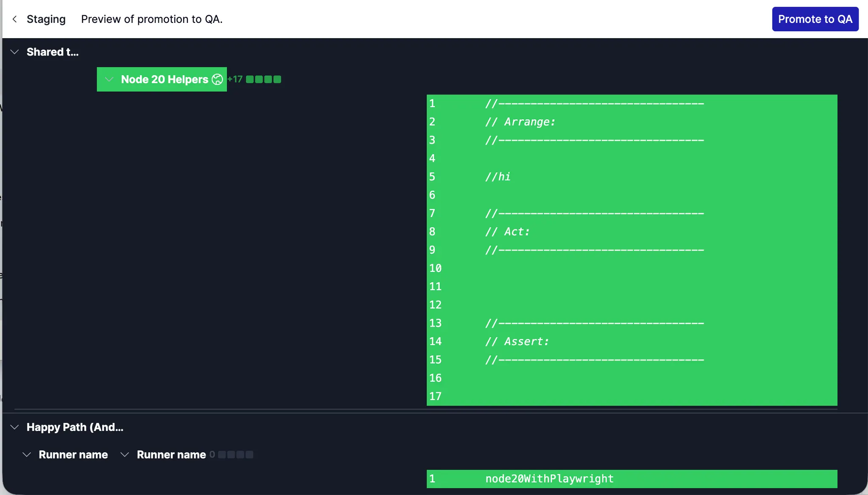Image resolution: width=868 pixels, height=495 pixels.
Task: Click the //hi comment on line 5
Action: (x=498, y=177)
